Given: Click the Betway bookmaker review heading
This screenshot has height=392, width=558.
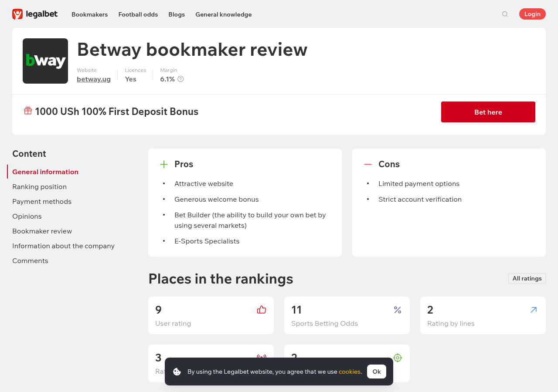Looking at the screenshot, I should [x=192, y=49].
